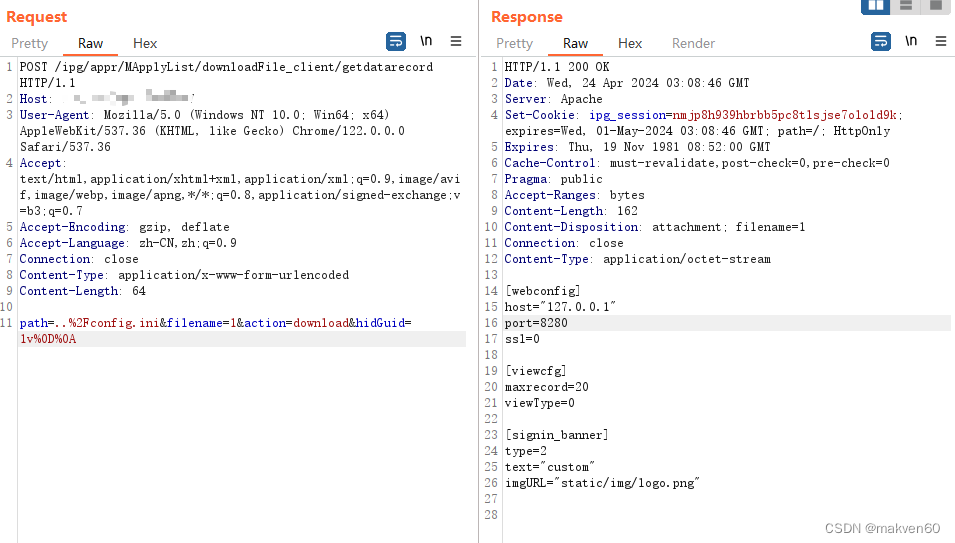Click the 1v%0D%0A hidGuid value line
The width and height of the screenshot is (955, 543).
(x=48, y=339)
